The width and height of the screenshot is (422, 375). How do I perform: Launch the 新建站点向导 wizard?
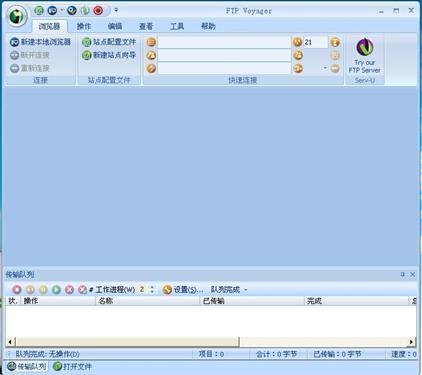[109, 55]
